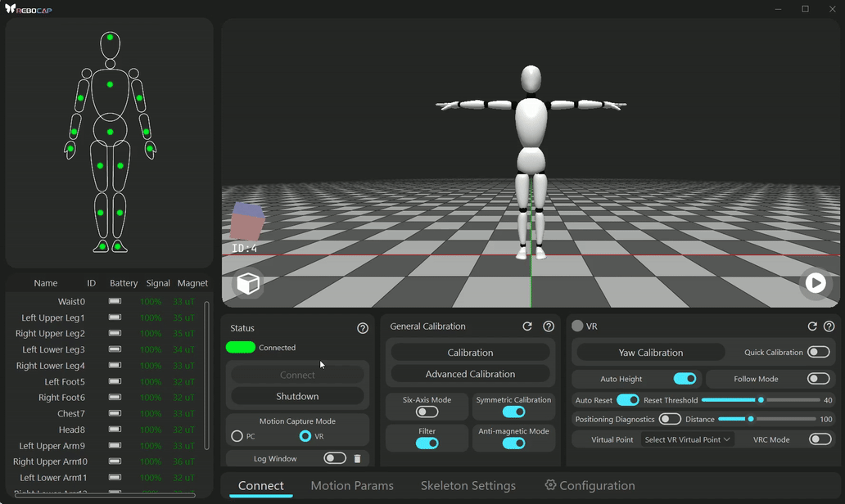Select Right Upper Arm10 row
Viewport: 845px width, 504px height.
[x=105, y=461]
